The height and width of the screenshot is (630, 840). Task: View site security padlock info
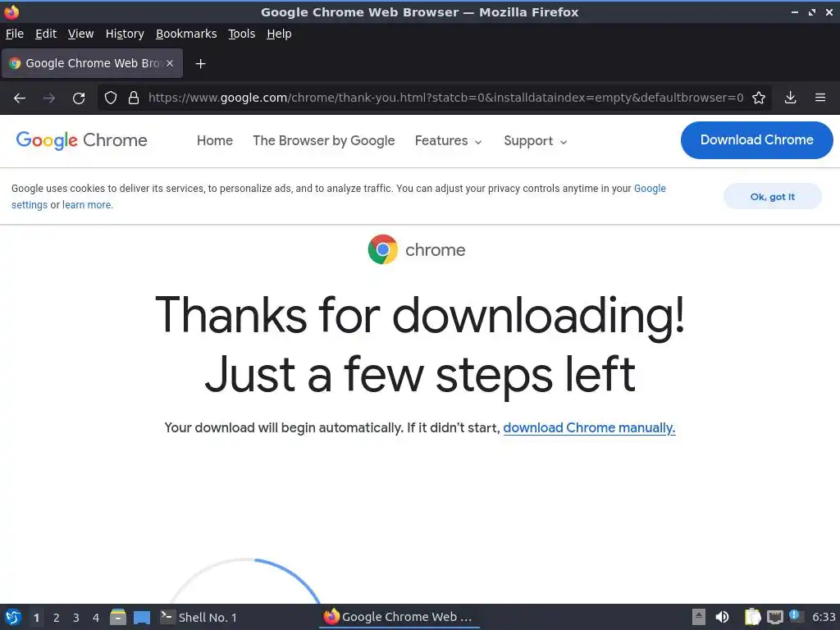134,98
